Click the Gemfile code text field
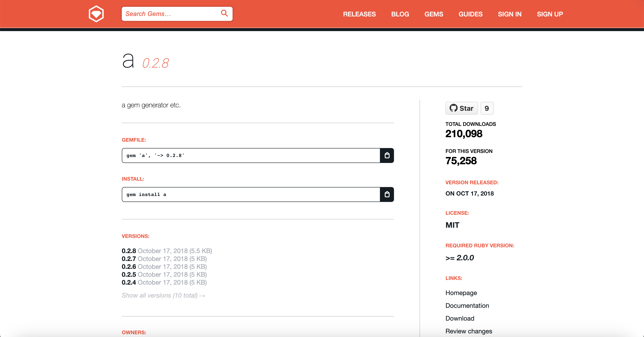Viewport: 644px width, 337px height. [251, 156]
